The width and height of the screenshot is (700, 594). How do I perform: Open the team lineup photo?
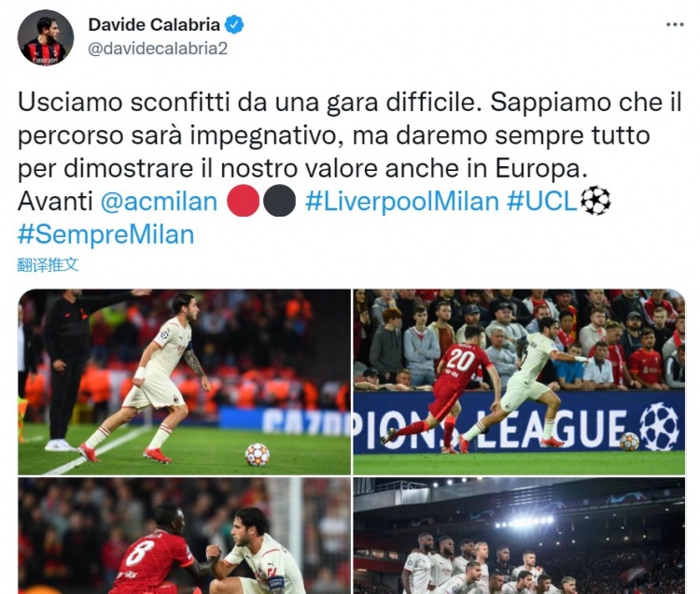click(519, 535)
